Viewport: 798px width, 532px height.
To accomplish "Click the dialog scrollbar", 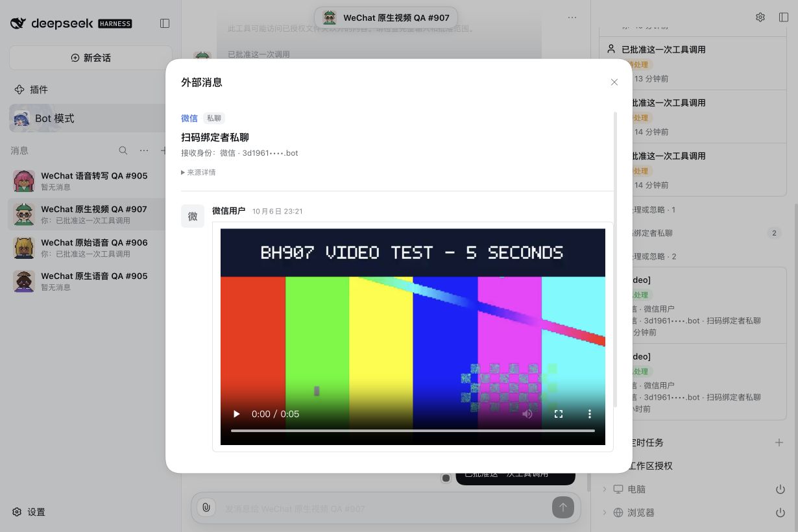I will pyautogui.click(x=616, y=260).
